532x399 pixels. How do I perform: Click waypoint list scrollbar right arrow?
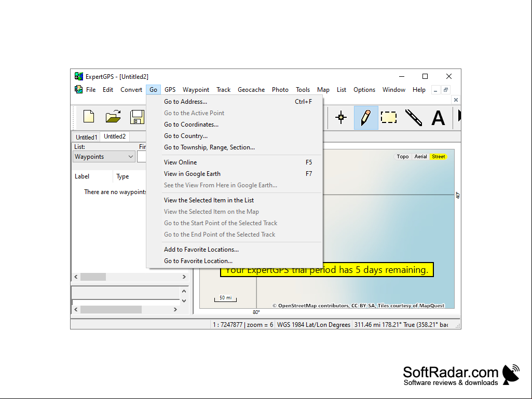point(184,277)
